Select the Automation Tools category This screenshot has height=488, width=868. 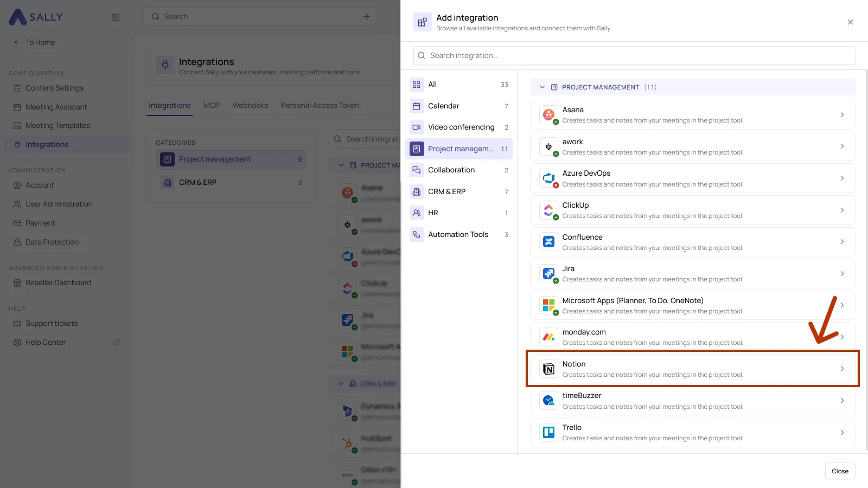tap(459, 235)
